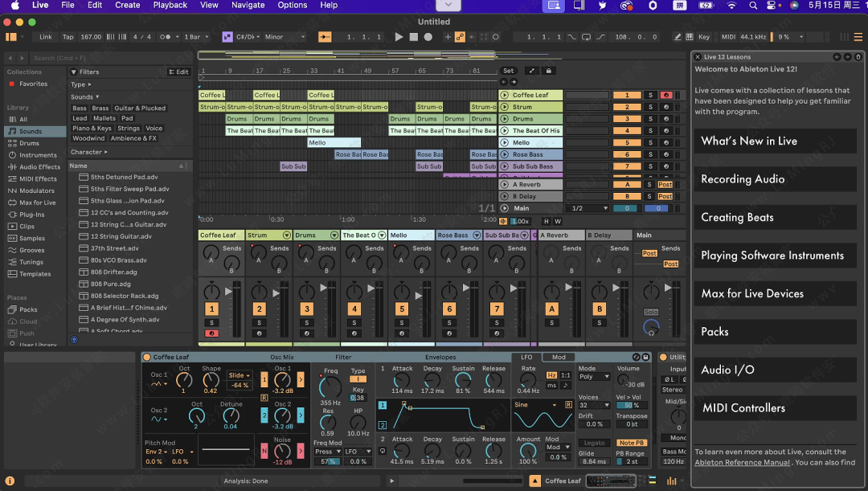Click the Stop button in transport
Screen dimensions: 868x491
click(413, 37)
